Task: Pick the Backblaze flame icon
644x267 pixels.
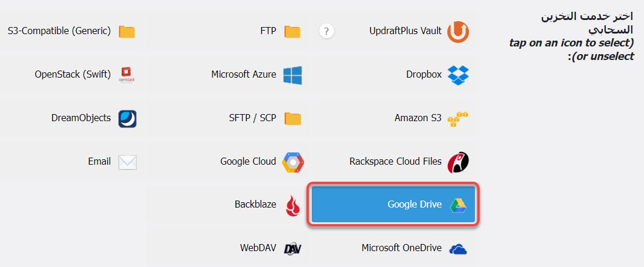Action: [x=292, y=205]
